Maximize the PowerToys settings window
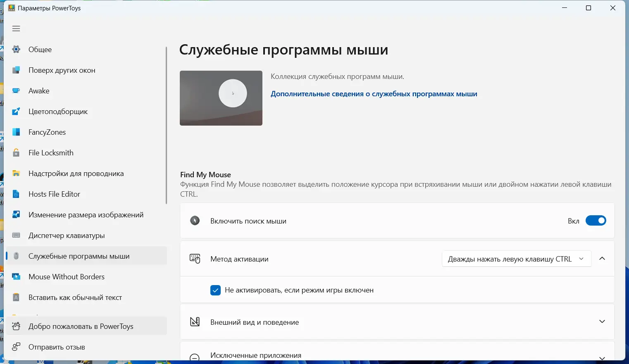The width and height of the screenshot is (629, 364). pos(588,8)
